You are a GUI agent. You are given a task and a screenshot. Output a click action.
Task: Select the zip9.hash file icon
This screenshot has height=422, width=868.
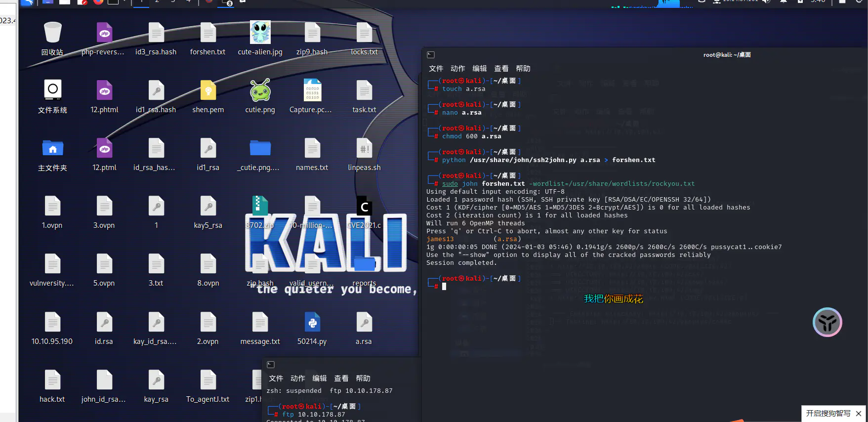tap(312, 33)
